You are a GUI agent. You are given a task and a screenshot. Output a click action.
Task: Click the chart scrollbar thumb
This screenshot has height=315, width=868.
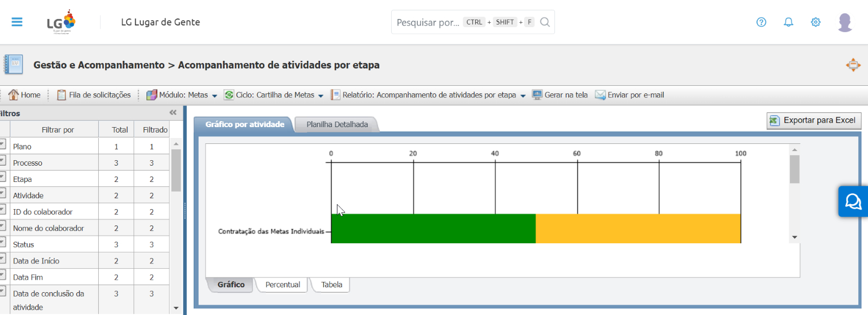point(795,169)
